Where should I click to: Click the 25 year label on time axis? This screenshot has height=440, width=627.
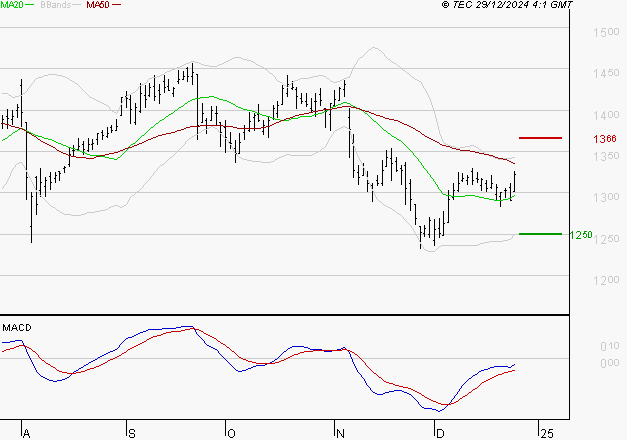coord(547,434)
